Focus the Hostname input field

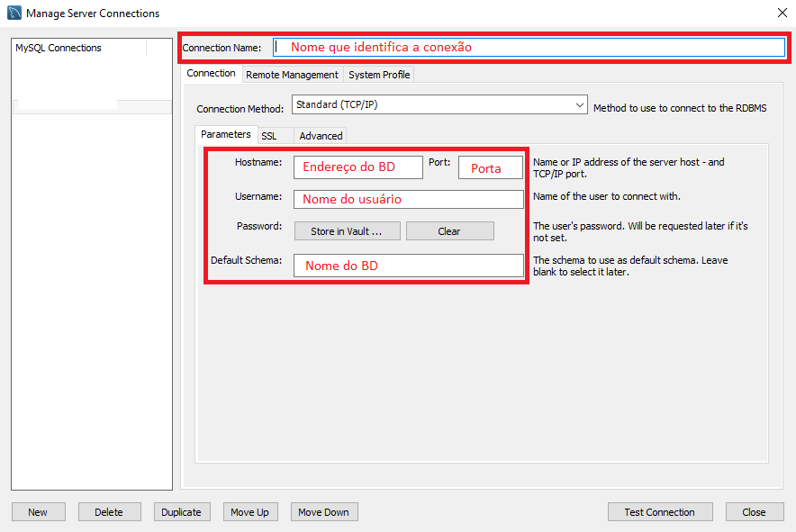(357, 167)
